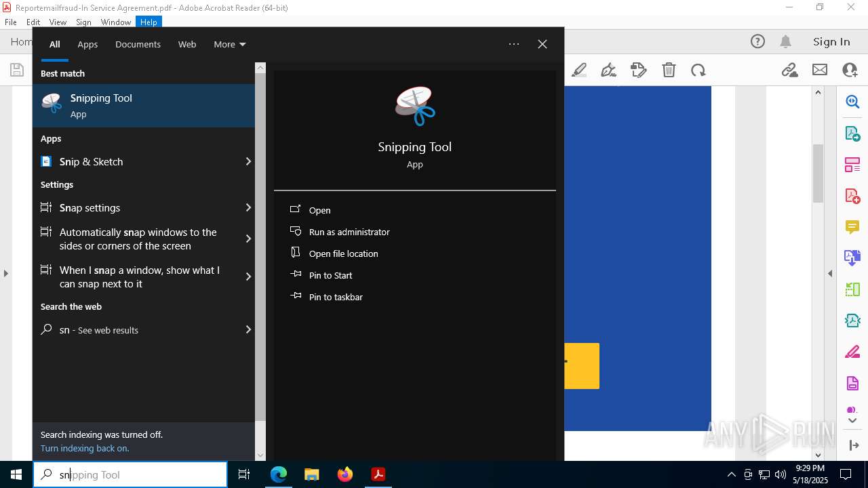Image resolution: width=868 pixels, height=488 pixels.
Task: Send file by email envelope icon
Action: pyautogui.click(x=820, y=70)
